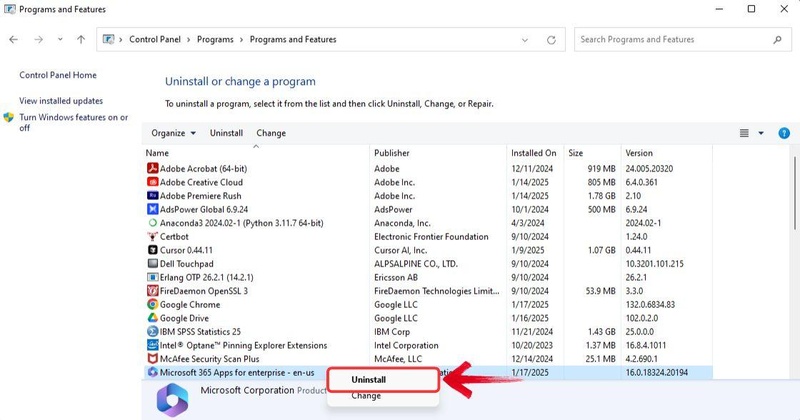
Task: Navigate to Programs in breadcrumb
Action: pos(215,39)
